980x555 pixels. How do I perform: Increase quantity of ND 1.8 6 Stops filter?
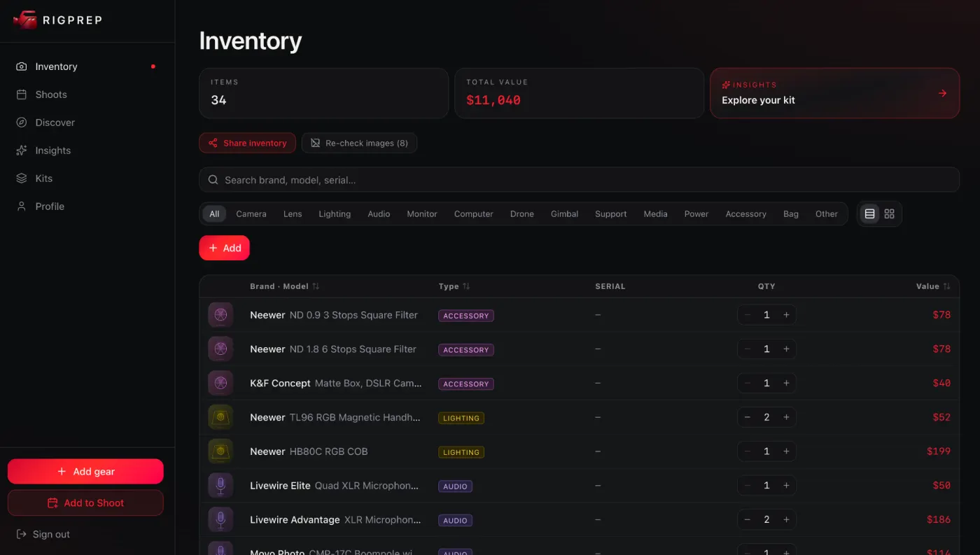786,349
